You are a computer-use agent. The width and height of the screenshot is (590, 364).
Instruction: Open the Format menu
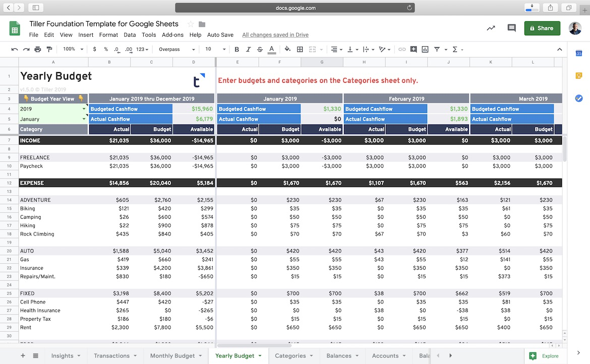tap(108, 35)
